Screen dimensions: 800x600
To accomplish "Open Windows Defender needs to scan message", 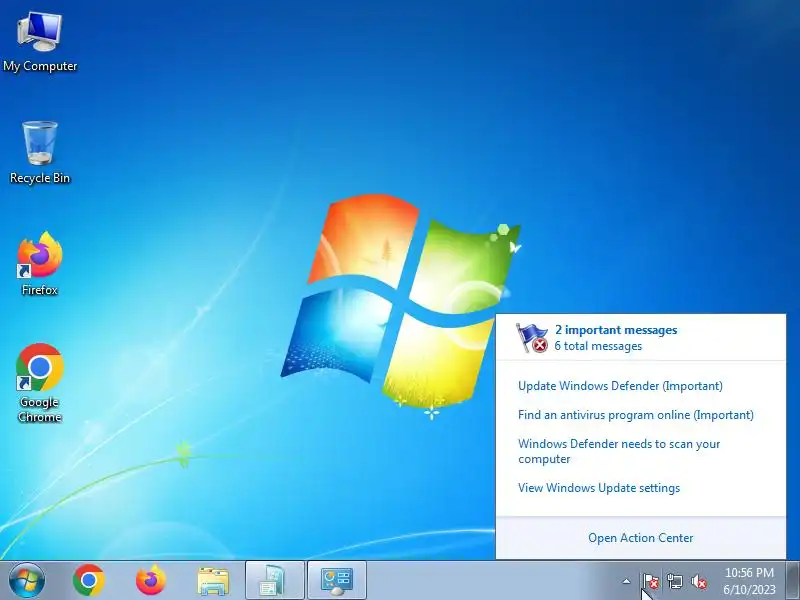I will [619, 452].
